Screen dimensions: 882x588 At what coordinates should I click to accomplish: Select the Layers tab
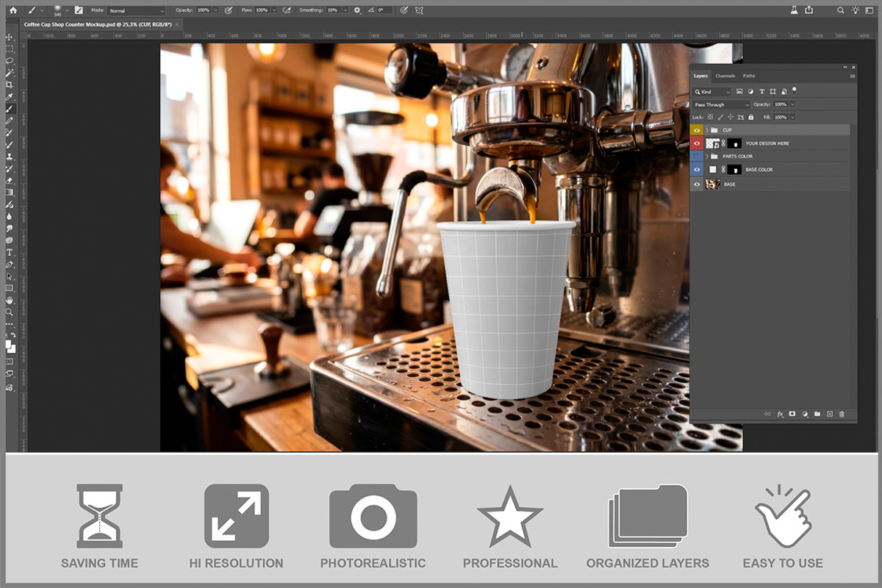pyautogui.click(x=701, y=76)
